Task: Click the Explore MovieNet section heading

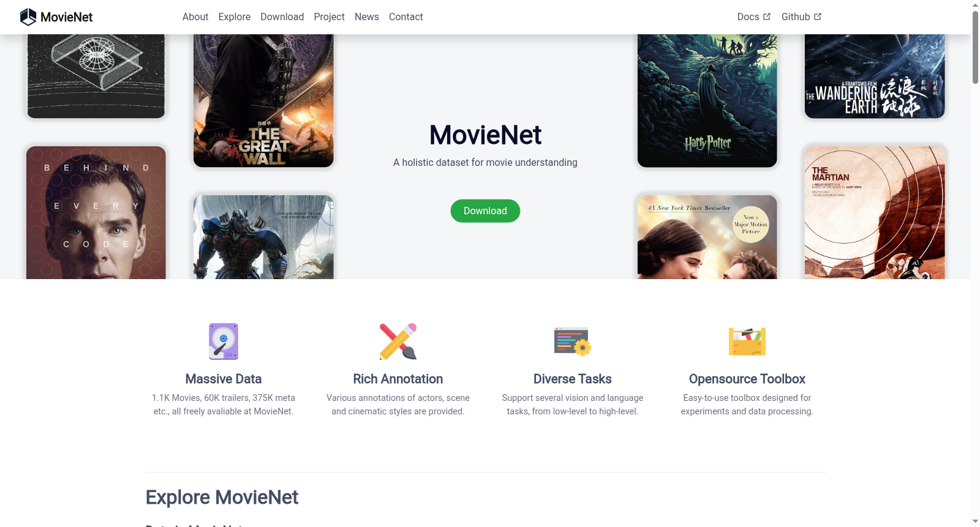Action: [x=222, y=497]
